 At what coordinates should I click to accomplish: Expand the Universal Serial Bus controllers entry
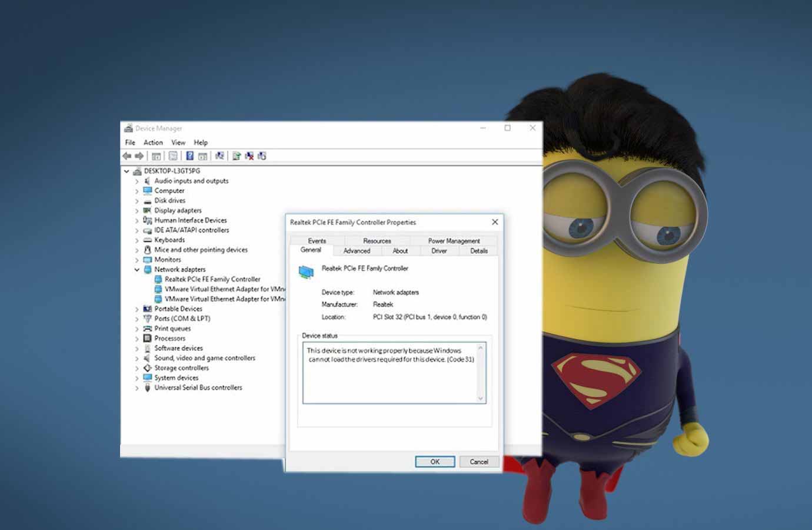[137, 387]
